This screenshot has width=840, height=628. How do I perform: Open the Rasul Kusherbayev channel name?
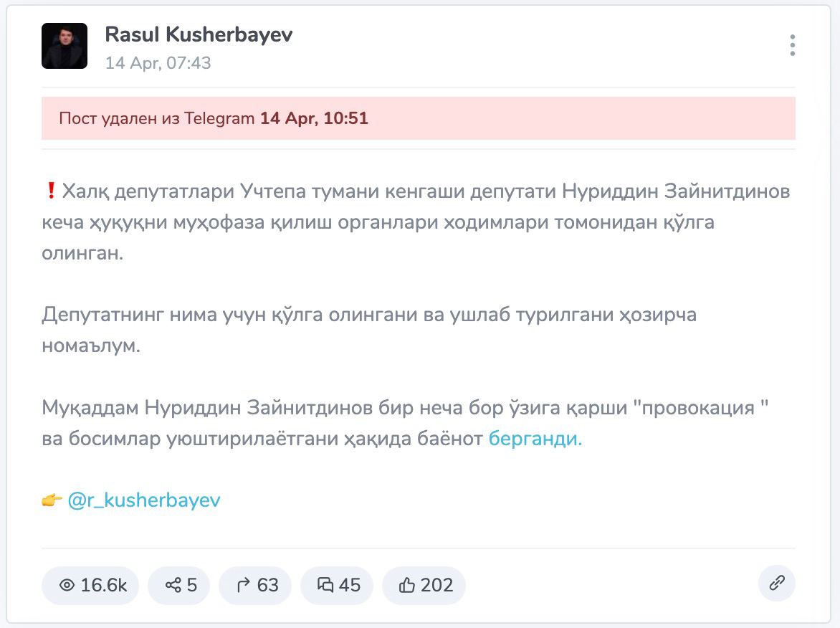click(199, 34)
